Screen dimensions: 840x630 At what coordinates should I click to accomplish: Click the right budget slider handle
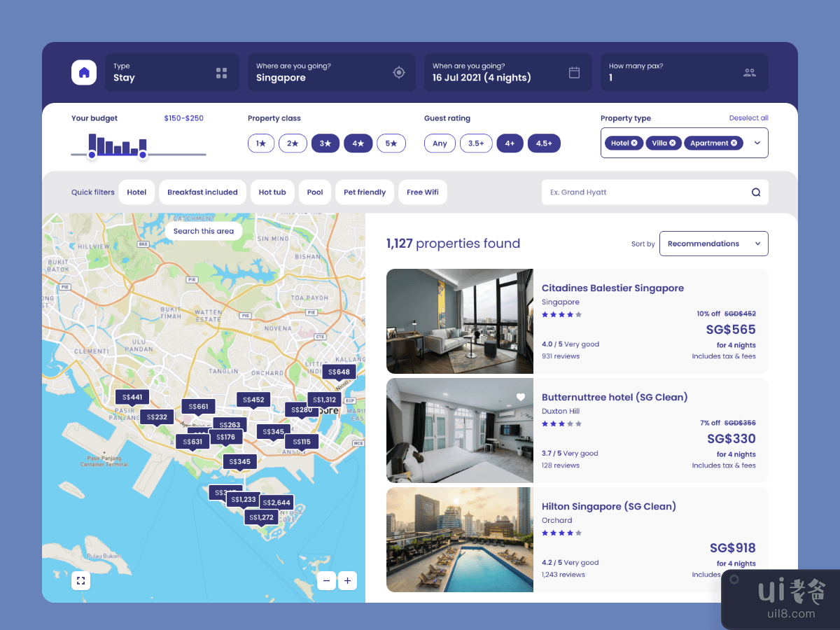pyautogui.click(x=143, y=155)
